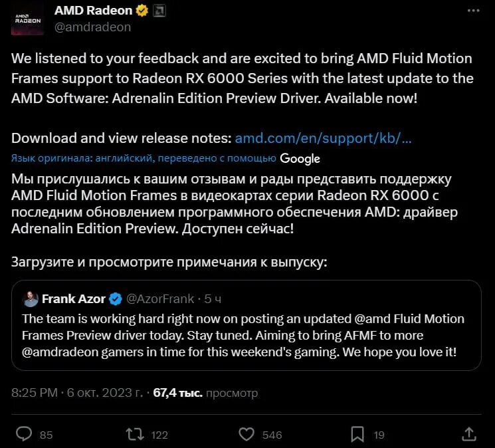Repost this AMD Radeon tweet
This screenshot has width=495, height=448.
[136, 434]
